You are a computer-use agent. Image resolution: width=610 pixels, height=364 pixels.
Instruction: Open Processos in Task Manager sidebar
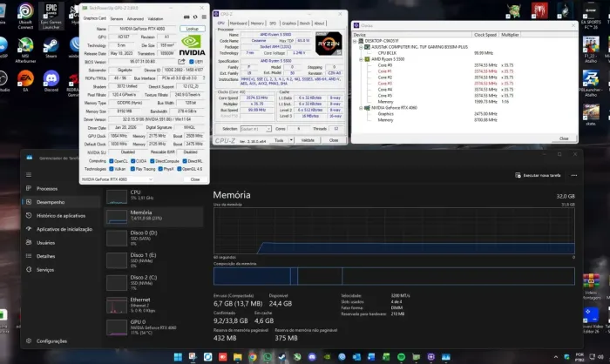pyautogui.click(x=47, y=188)
